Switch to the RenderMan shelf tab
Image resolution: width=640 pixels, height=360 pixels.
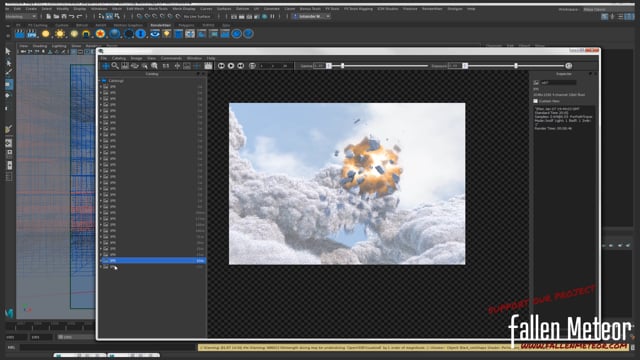pos(160,25)
